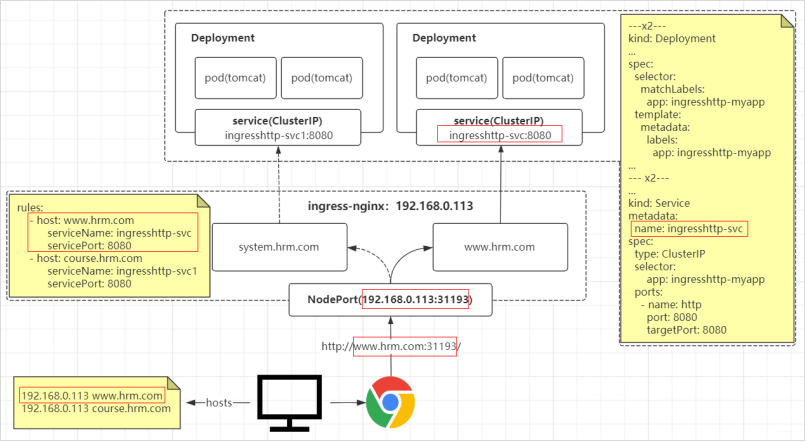Click the ingress-nginx: 192.168.0.113 heading
The image size is (806, 442).
[x=390, y=206]
